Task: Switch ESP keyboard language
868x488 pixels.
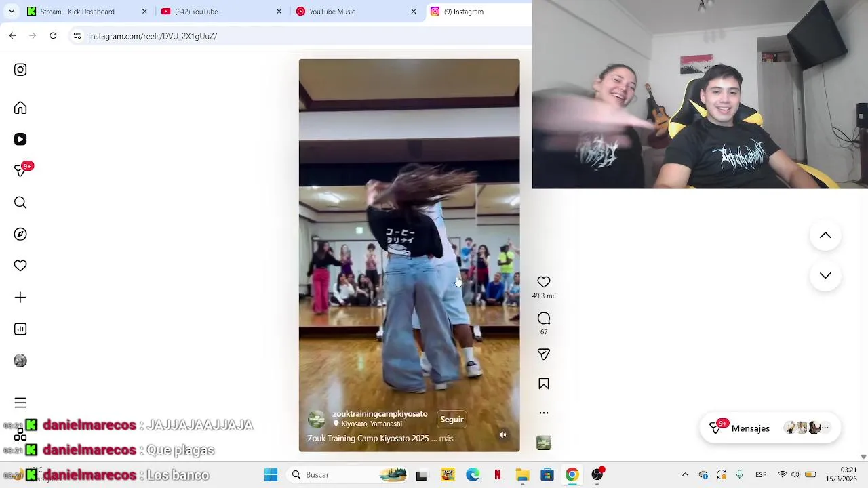Action: [x=761, y=475]
